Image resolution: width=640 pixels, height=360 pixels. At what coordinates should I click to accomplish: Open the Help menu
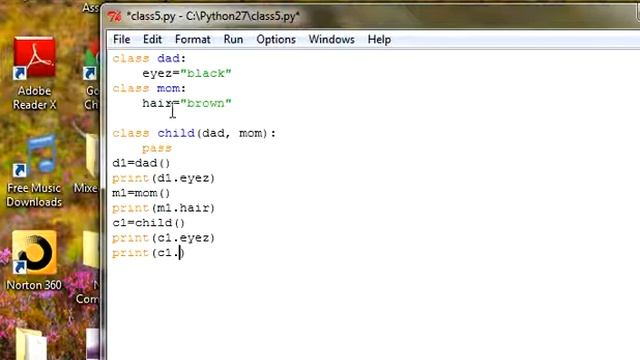379,39
